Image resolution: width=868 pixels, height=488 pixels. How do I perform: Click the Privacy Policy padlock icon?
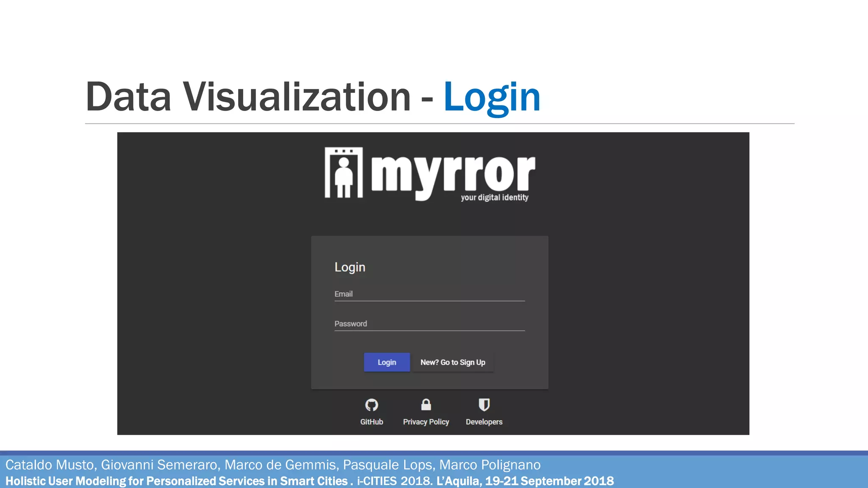[426, 405]
